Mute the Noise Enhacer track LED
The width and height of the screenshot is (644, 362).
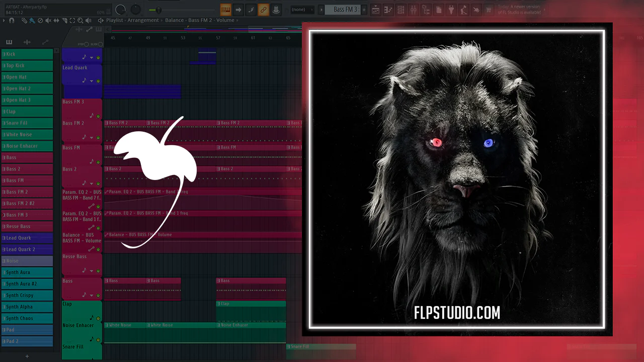click(x=98, y=340)
